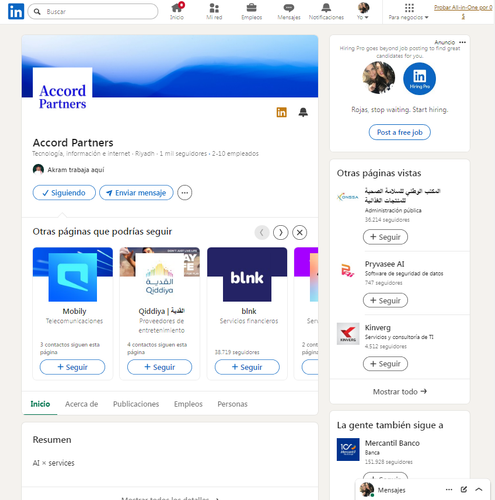Click the Enviar mensaje button
495x500 pixels.
(136, 193)
